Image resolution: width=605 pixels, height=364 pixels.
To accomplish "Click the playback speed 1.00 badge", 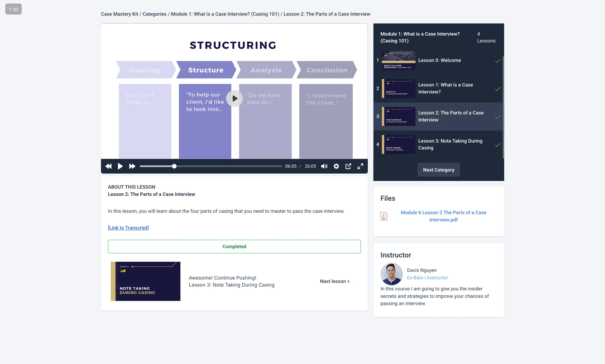I will (13, 9).
